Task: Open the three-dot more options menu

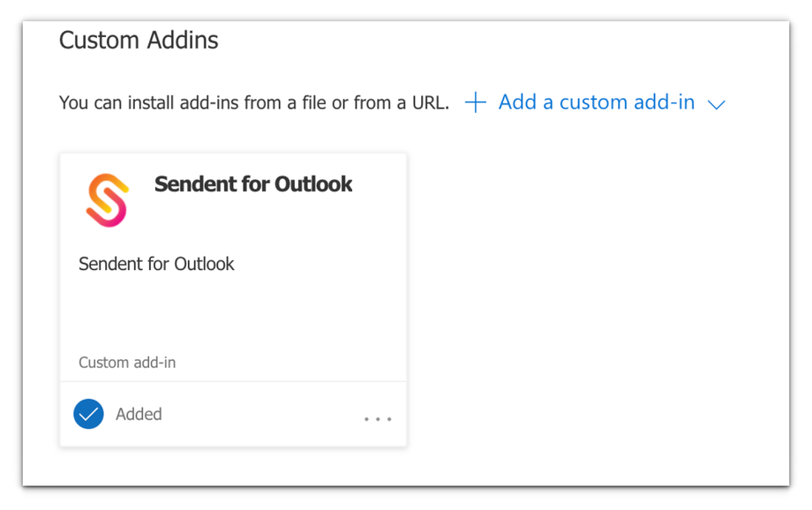Action: [x=378, y=419]
